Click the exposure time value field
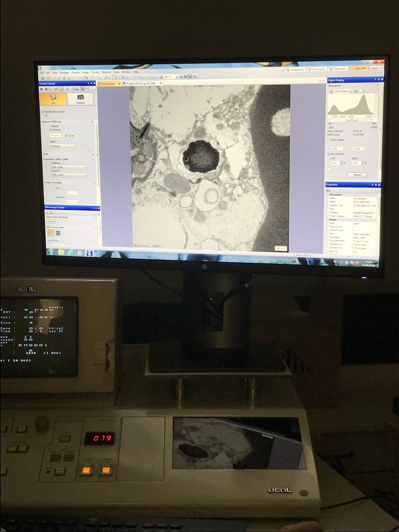Screen dimensions: 399x532 tap(55, 136)
